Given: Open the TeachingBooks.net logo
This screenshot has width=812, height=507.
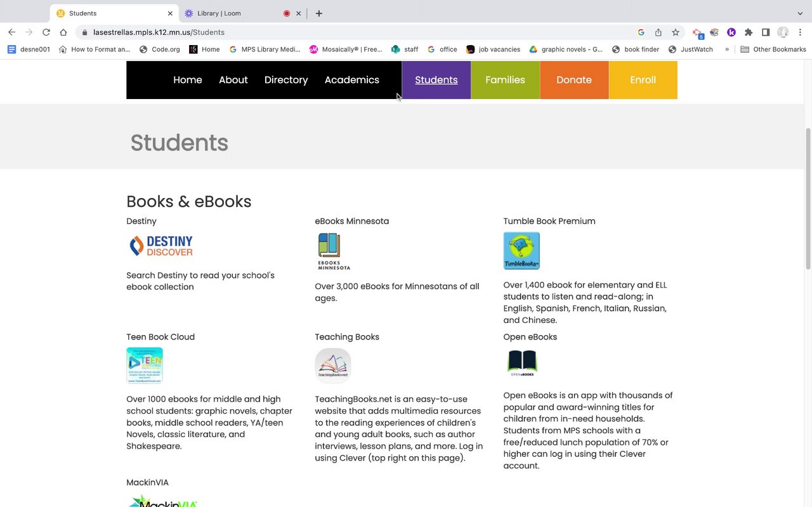Looking at the screenshot, I should [x=333, y=365].
